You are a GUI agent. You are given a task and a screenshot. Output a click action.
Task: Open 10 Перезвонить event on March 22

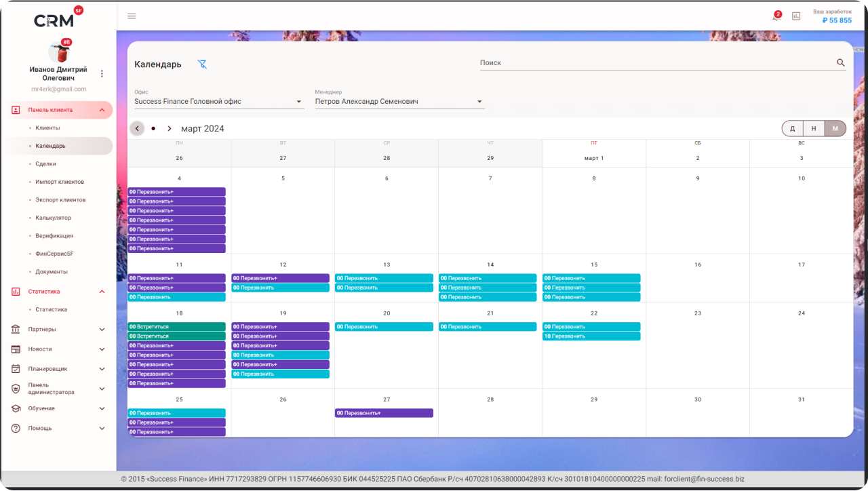591,336
